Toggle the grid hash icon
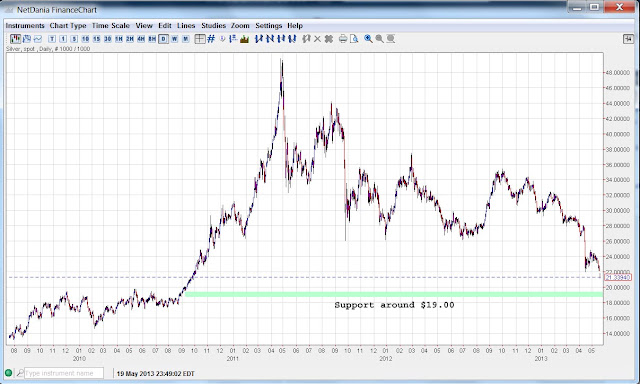Viewport: 640px width, 384px height. click(211, 39)
